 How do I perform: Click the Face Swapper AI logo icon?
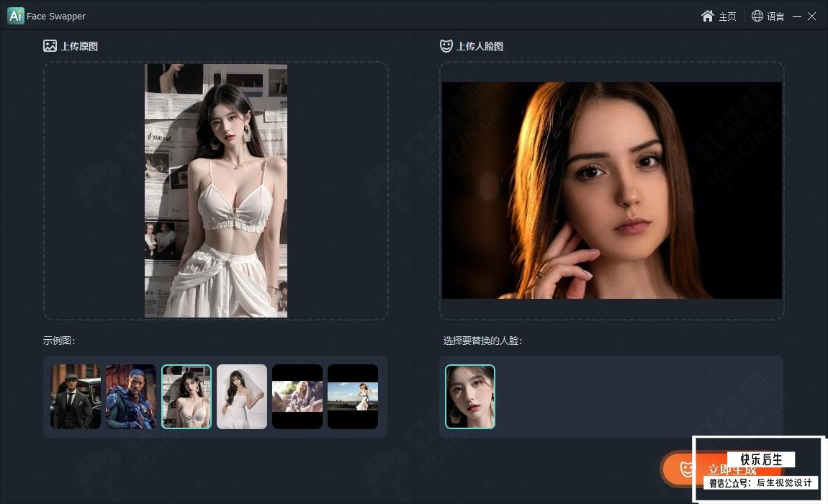pos(15,16)
